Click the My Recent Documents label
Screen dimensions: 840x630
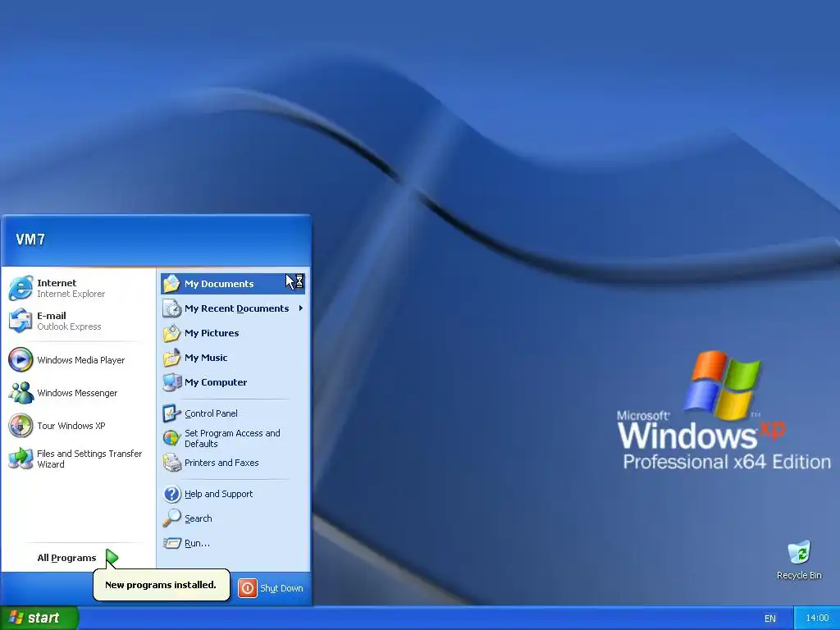(237, 308)
